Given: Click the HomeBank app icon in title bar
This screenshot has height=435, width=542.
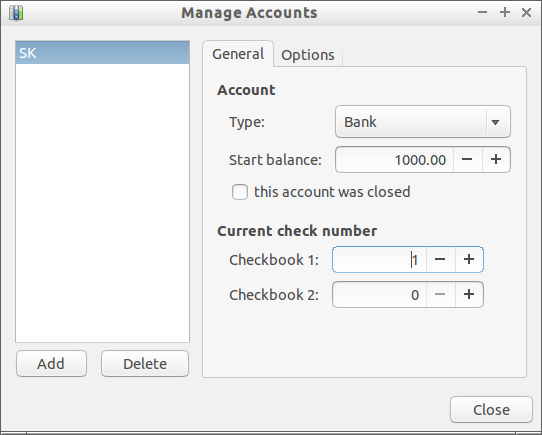Looking at the screenshot, I should tap(16, 13).
